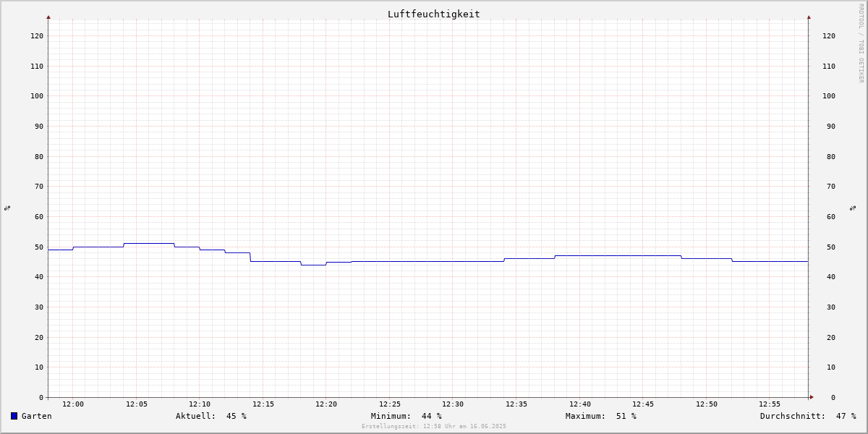
Task: Select the Aktuell: 45 % value
Action: 211,416
